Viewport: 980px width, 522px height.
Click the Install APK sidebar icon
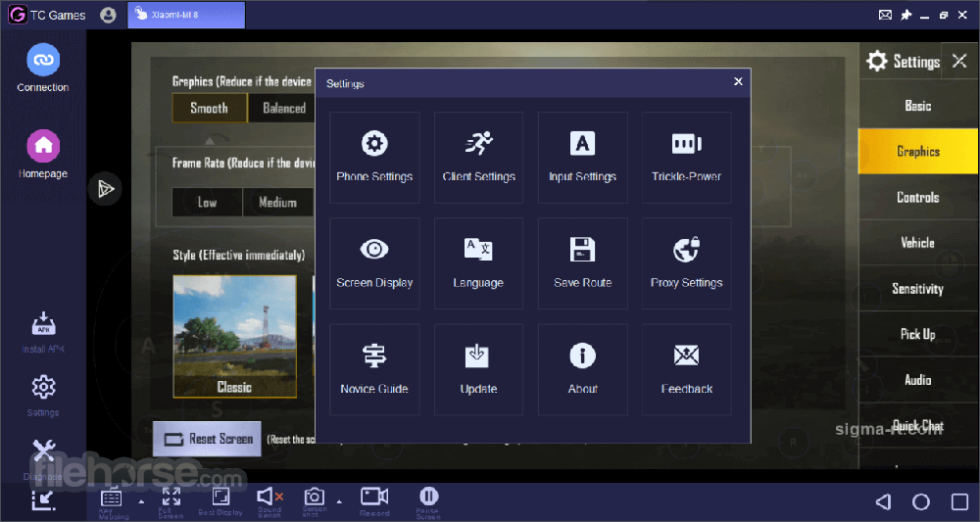click(x=43, y=327)
